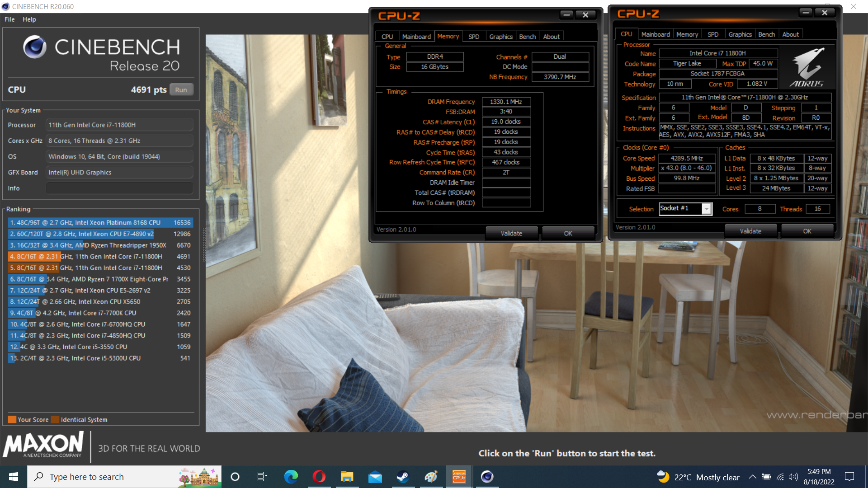This screenshot has height=488, width=868.
Task: Open Mainboard tab in right CPU-Z window
Action: tap(656, 34)
